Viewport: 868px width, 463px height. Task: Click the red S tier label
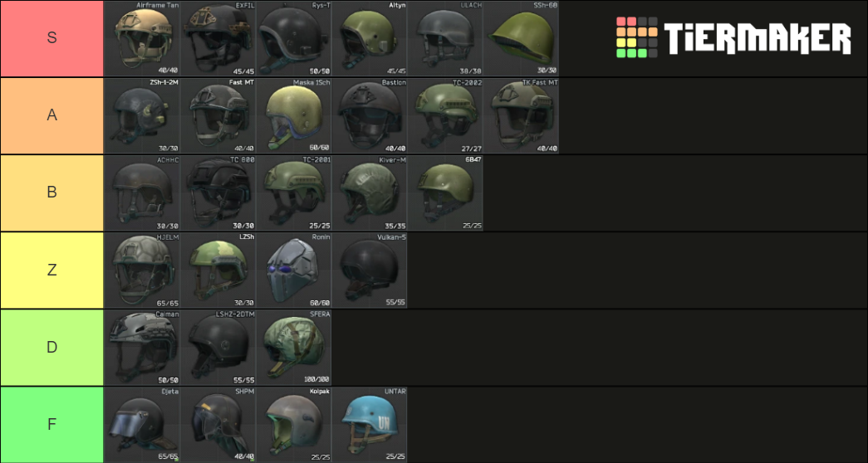tap(51, 38)
